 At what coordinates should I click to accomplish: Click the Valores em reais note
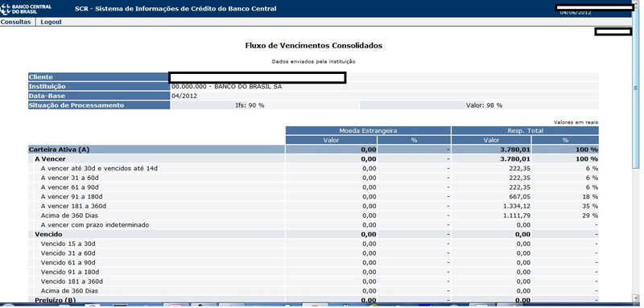[x=576, y=122]
